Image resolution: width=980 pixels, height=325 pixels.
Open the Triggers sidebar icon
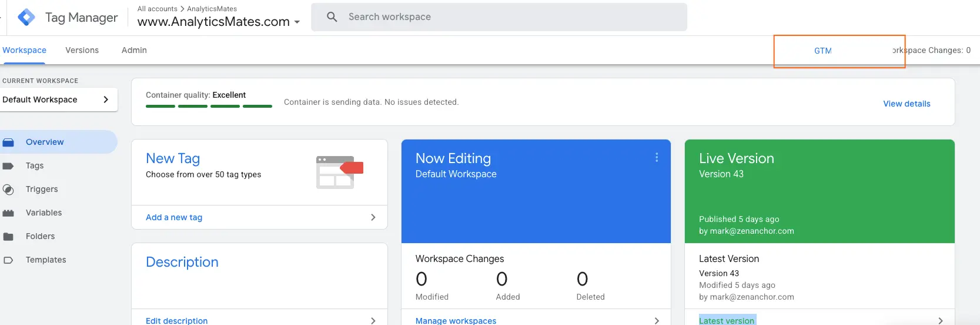click(8, 190)
